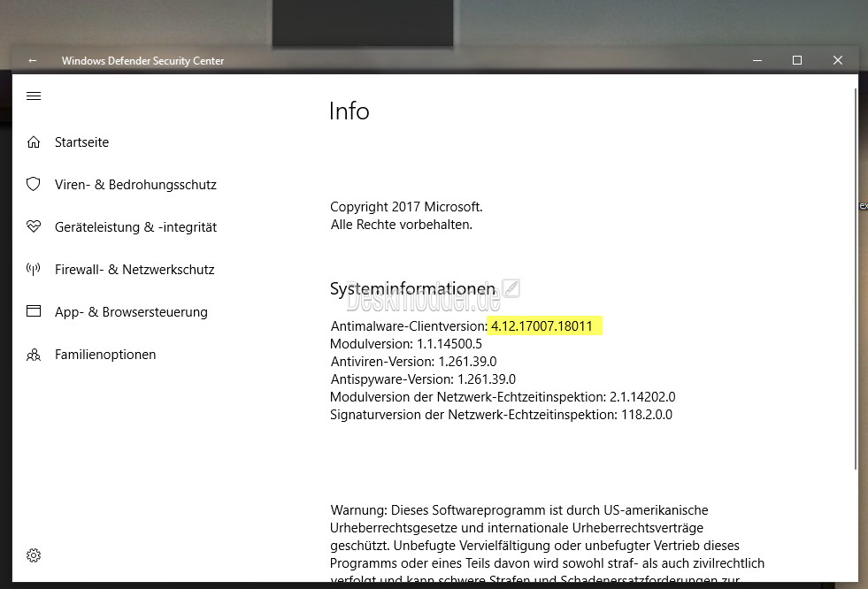Open Firewall- & Netzwerkschutz
Viewport: 868px width, 589px height.
tap(134, 270)
